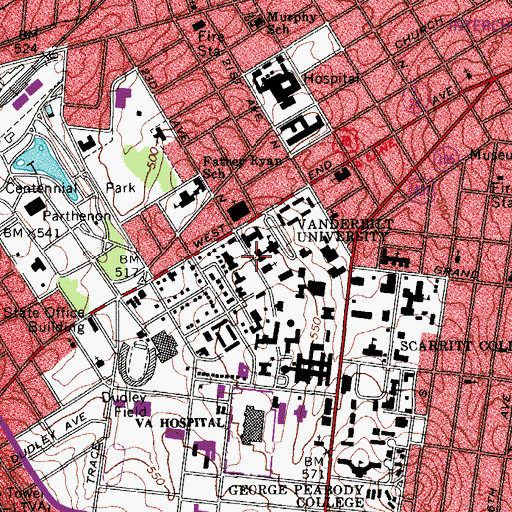
Task: Click the SCARRITT COLL label
Action: tap(456, 346)
